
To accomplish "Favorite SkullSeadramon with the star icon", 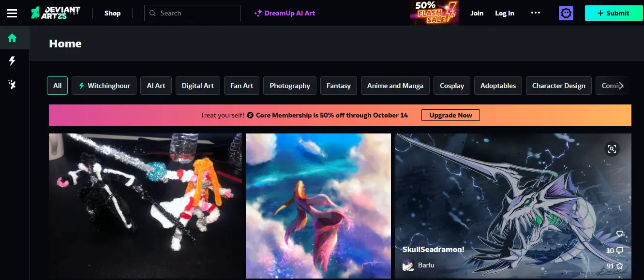I will [x=619, y=266].
